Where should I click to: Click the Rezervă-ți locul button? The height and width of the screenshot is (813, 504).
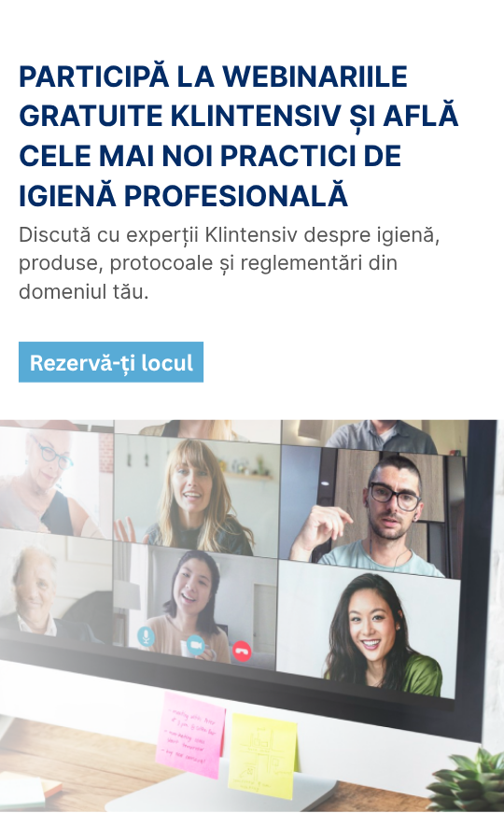[x=111, y=362]
